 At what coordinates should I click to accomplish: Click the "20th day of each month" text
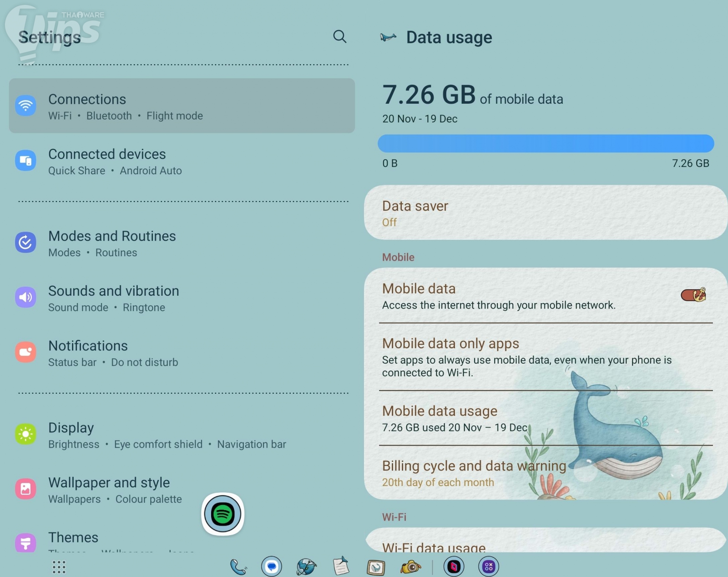tap(438, 482)
